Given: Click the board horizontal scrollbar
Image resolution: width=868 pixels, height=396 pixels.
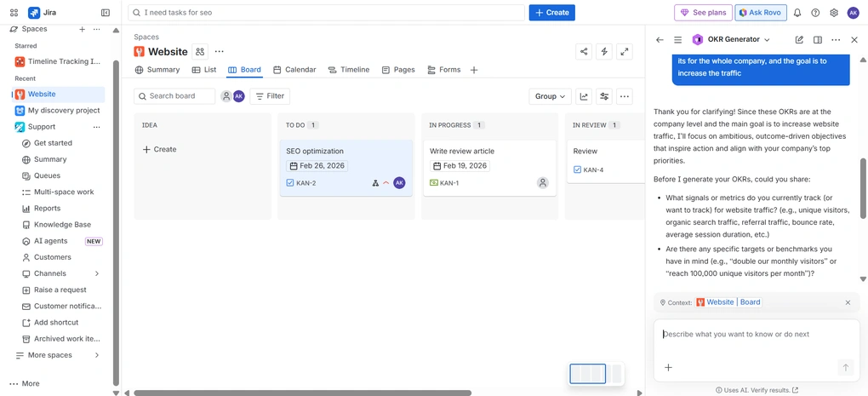Looking at the screenshot, I should [x=302, y=393].
